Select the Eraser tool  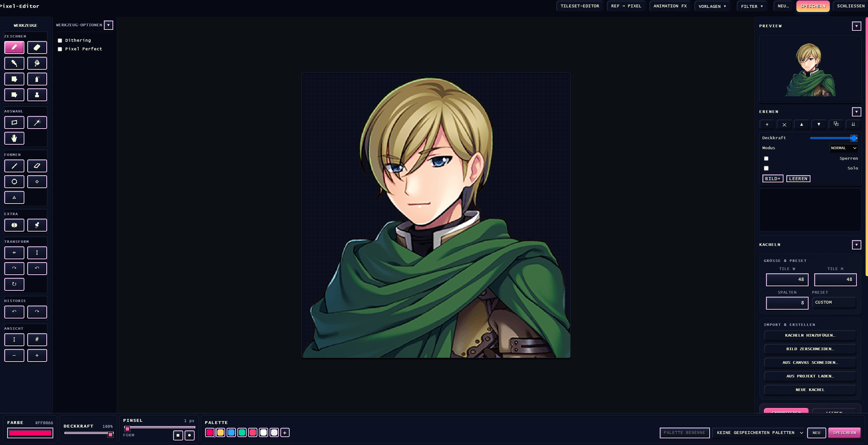pyautogui.click(x=37, y=48)
